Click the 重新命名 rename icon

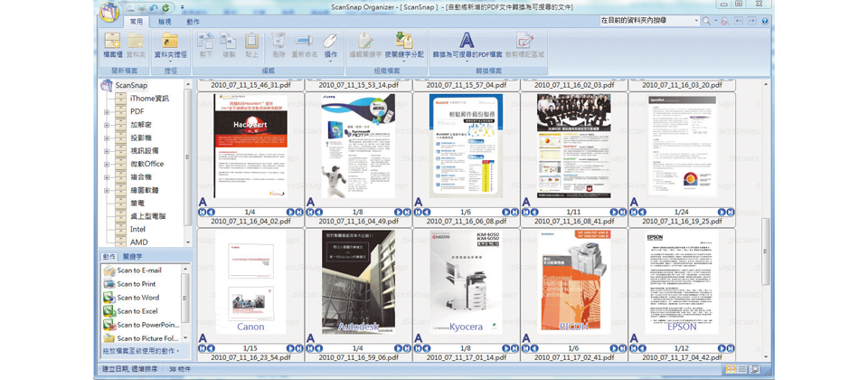click(304, 41)
